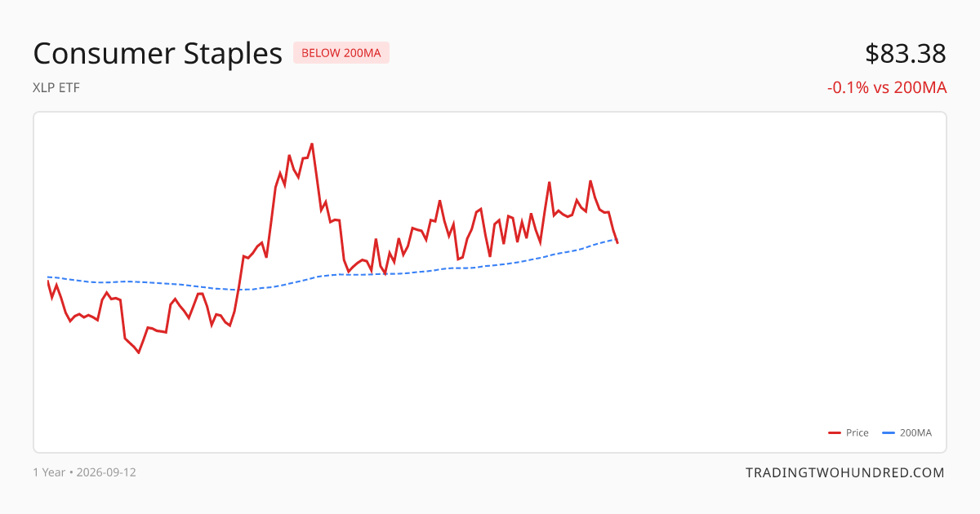Click the end of the dashed blue 200MA line
Viewport: 980px width, 514px height.
pos(615,239)
